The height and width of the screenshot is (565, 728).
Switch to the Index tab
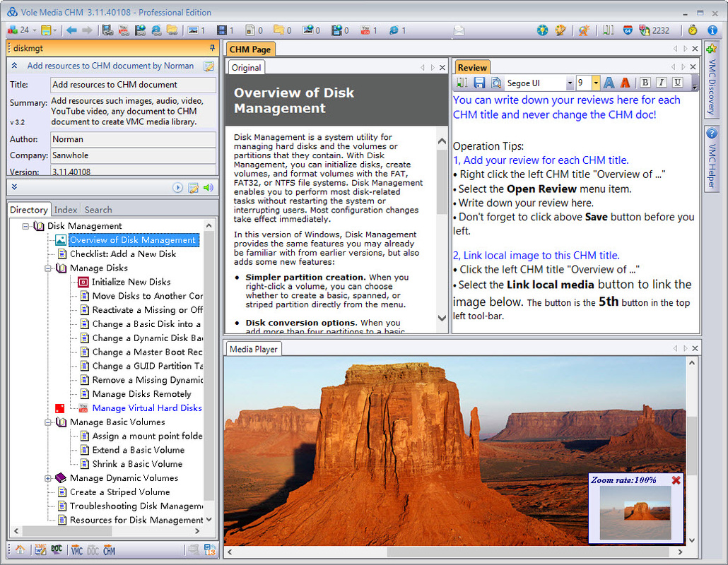[66, 210]
